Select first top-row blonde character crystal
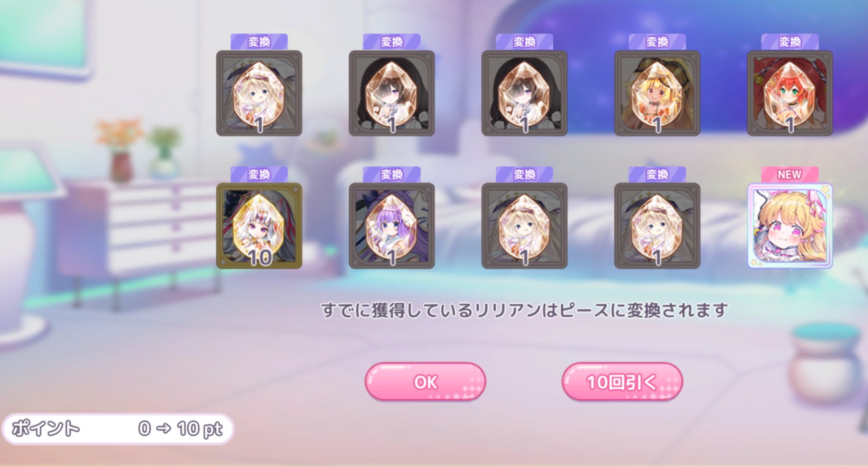868x467 pixels. [x=259, y=93]
